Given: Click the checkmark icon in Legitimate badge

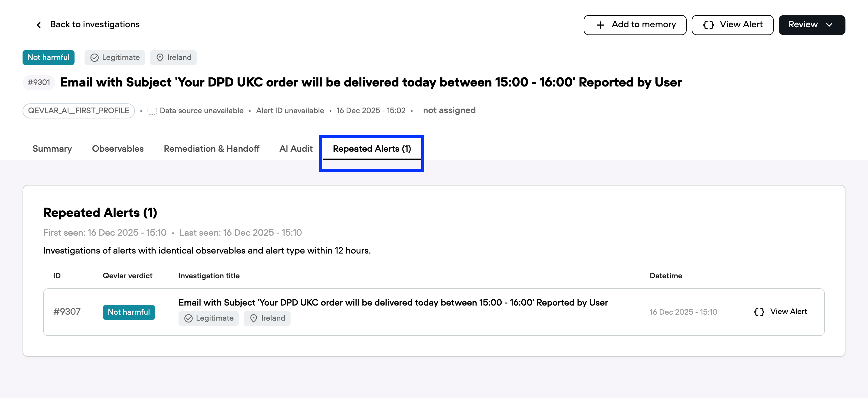Looking at the screenshot, I should click(x=94, y=57).
